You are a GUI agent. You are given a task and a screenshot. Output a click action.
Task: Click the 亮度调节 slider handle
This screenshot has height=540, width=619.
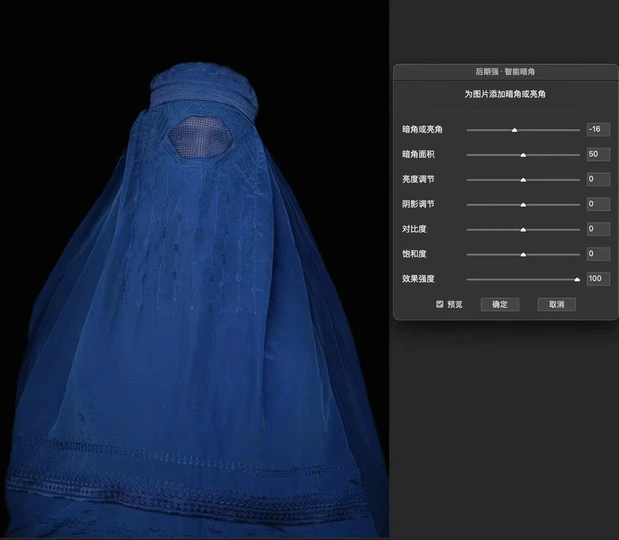(x=523, y=180)
